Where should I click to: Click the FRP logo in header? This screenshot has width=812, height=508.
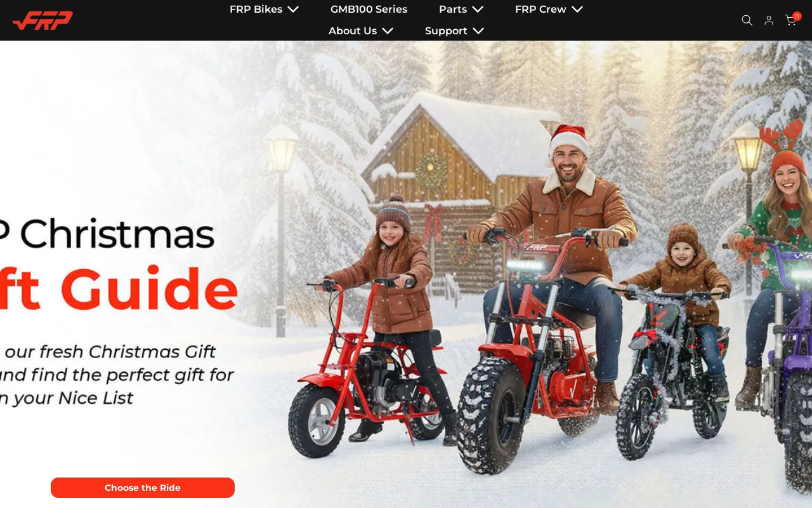coord(43,20)
